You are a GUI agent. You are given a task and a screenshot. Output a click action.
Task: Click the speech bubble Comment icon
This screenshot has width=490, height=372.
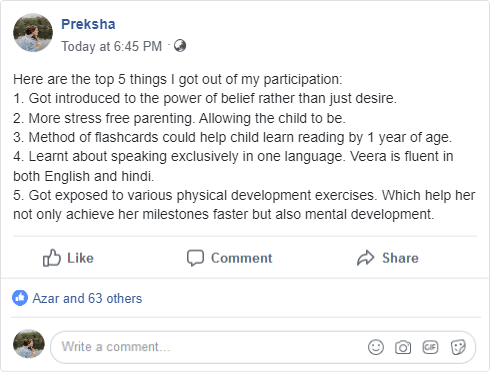point(195,258)
